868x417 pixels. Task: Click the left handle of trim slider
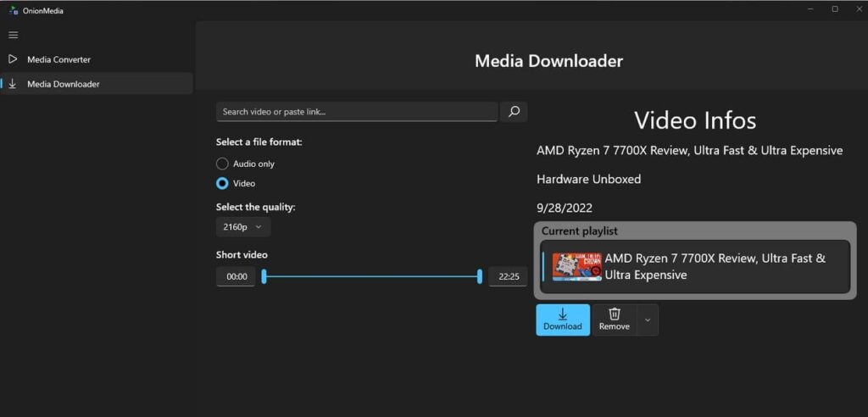tap(264, 276)
